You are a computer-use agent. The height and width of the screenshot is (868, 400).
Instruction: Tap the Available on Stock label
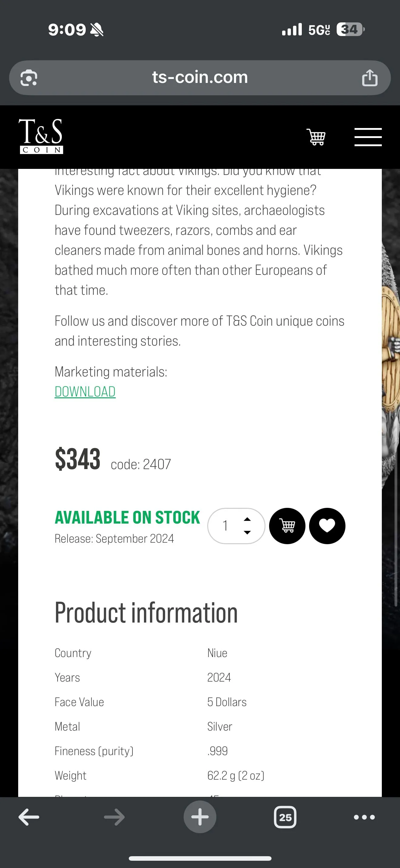128,517
